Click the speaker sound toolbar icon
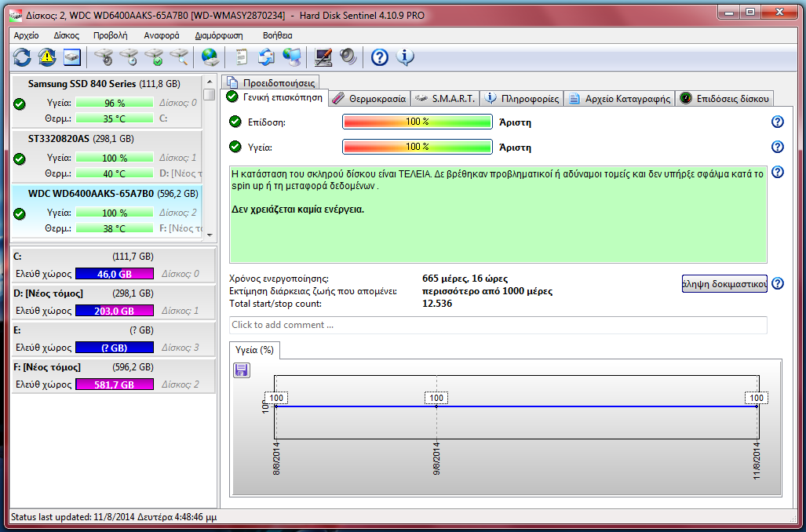Image resolution: width=806 pixels, height=532 pixels. [348, 57]
